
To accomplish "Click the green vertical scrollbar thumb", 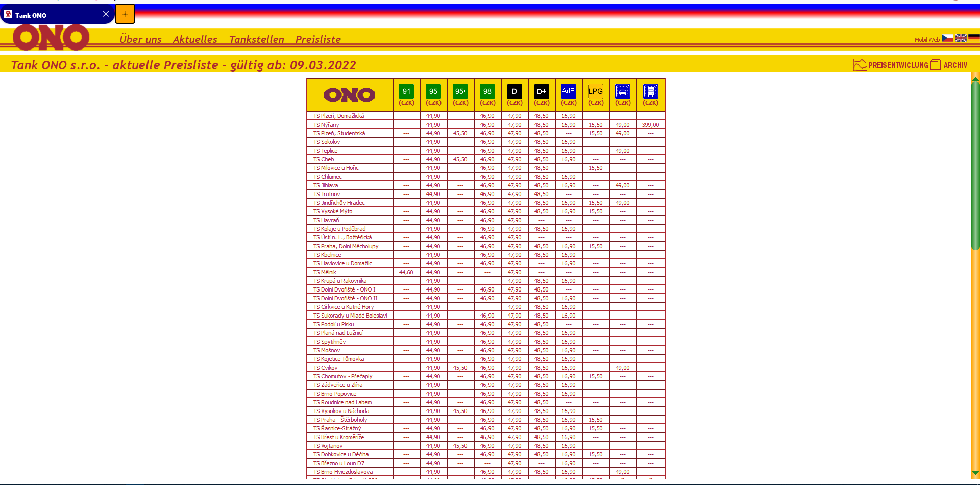I will (975, 165).
